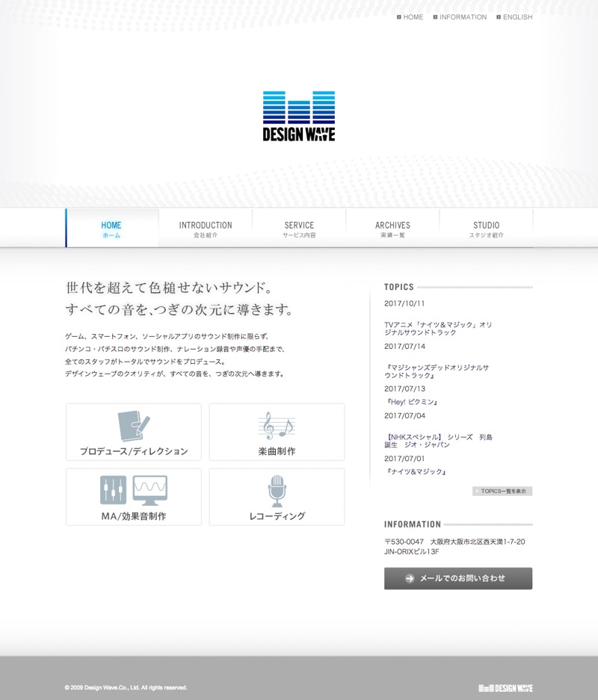Open the NHKスペシャル ジオ・ジャパン topic
Viewport: 598px width, 700px height.
[438, 441]
